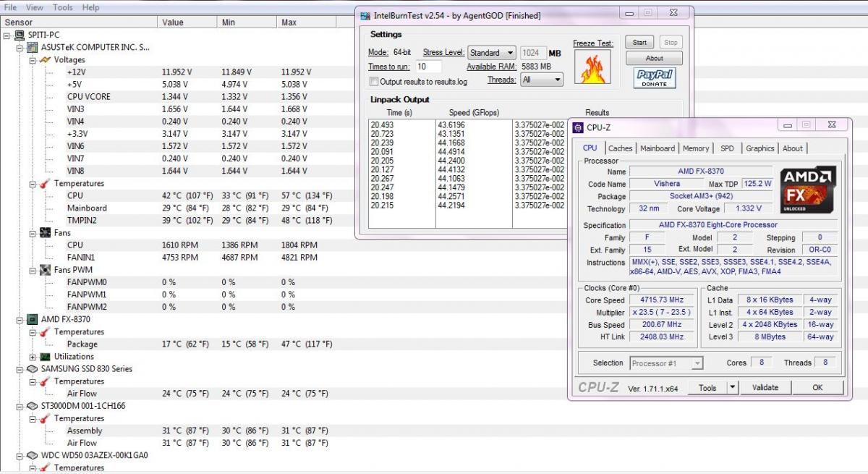Click the IntelBurnTest title bar icon
Screen dimensions: 868x474
click(365, 15)
